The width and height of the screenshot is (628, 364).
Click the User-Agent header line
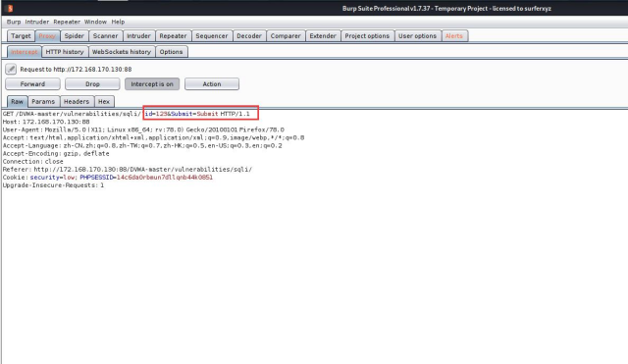pos(143,130)
